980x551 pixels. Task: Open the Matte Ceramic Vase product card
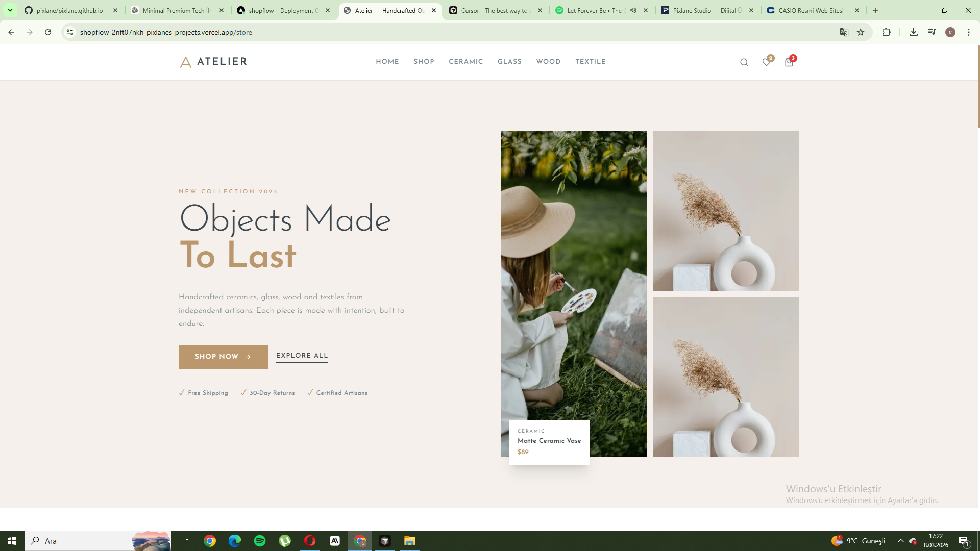tap(549, 442)
